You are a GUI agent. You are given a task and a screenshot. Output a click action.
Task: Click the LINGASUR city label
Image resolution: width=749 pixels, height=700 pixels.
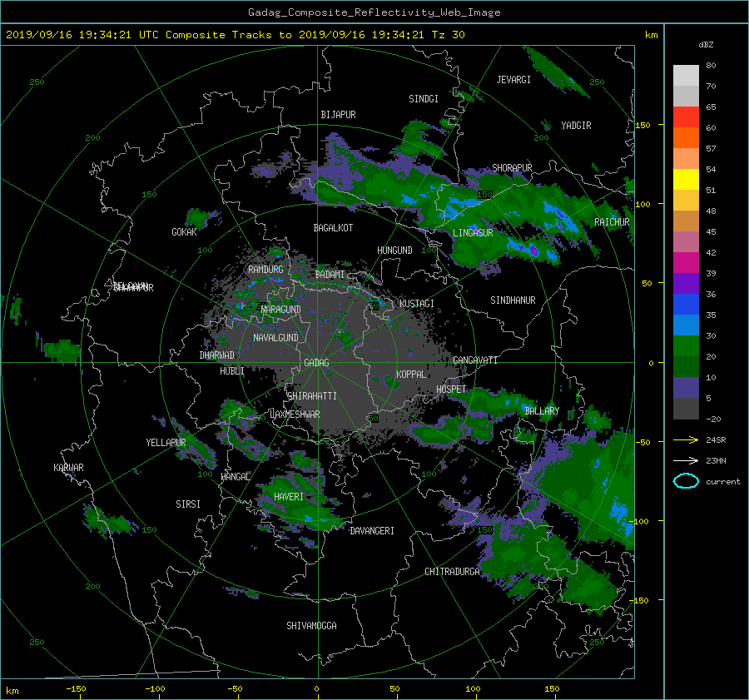tap(473, 233)
